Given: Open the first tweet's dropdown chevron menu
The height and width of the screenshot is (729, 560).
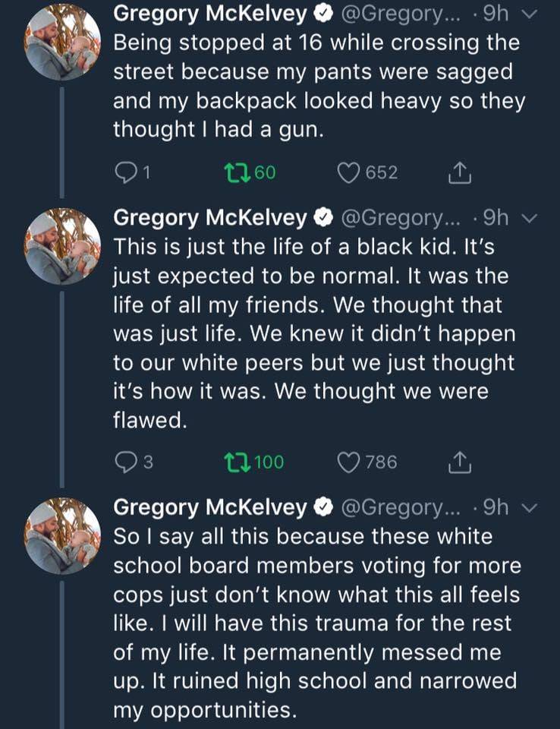Looking at the screenshot, I should tap(531, 15).
